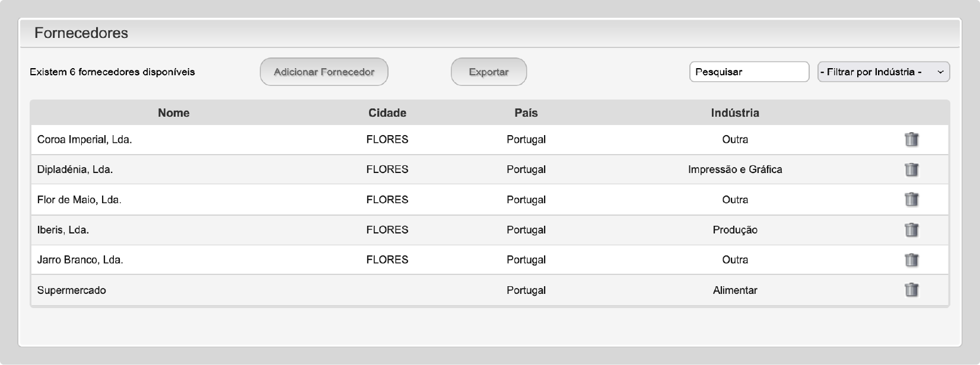The height and width of the screenshot is (365, 980).
Task: Focus the Pesquisar search field
Action: [749, 72]
